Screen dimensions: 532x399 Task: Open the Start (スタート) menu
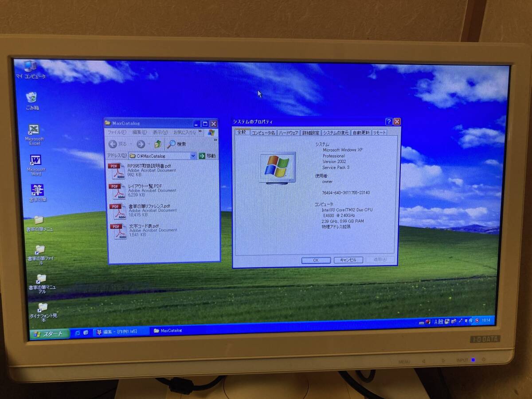pos(50,334)
